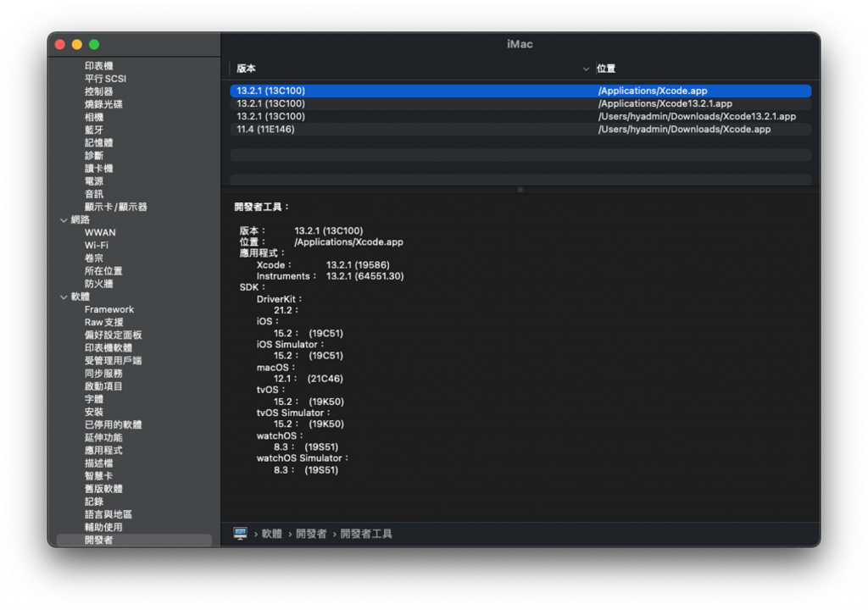
Task: Select 記錄 in the sidebar
Action: (x=93, y=502)
